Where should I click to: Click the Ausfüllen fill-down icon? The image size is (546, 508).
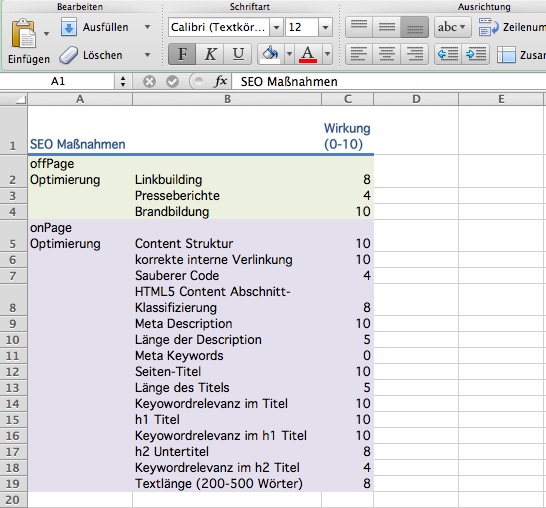(x=69, y=27)
